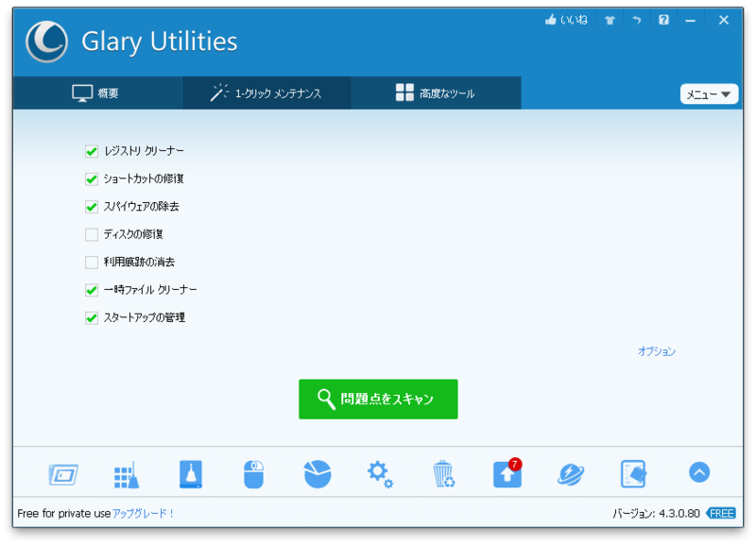Open the Registry Cleaner grid-broom icon

[127, 475]
